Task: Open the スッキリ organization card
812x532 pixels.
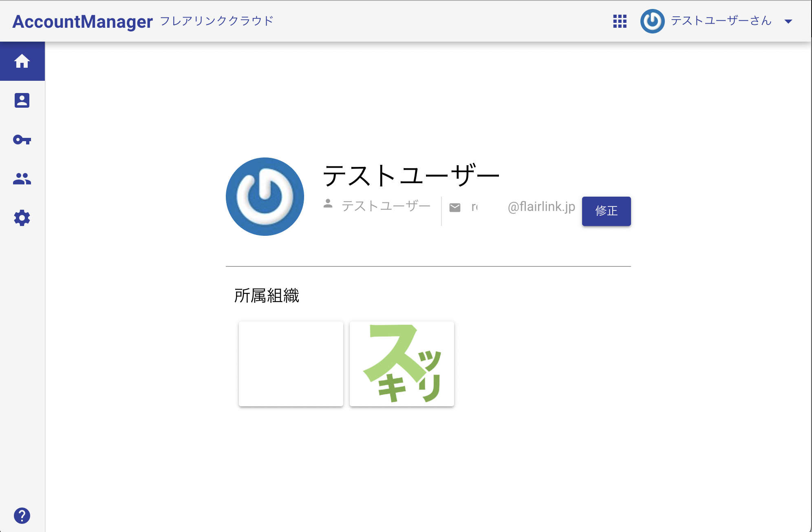Action: point(402,363)
